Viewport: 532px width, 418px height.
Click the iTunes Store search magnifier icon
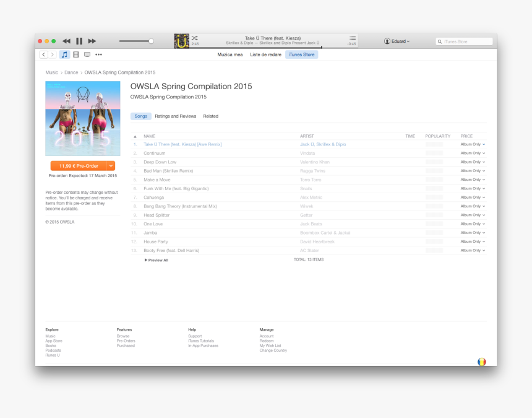440,41
